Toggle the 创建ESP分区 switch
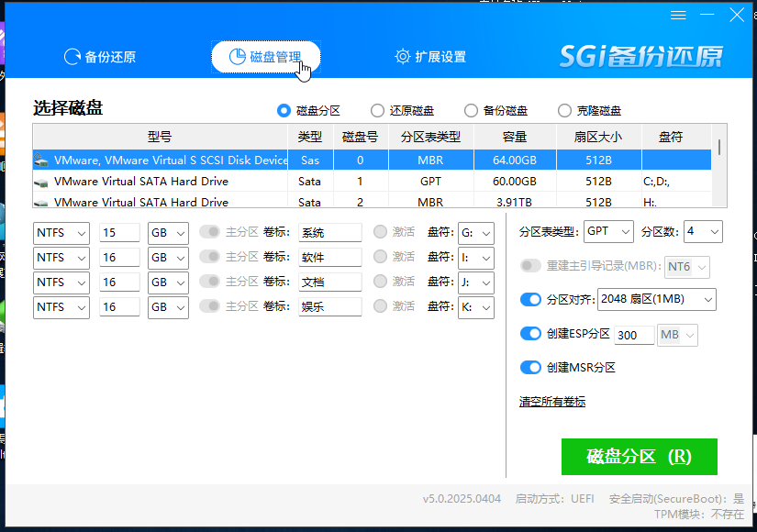This screenshot has height=532, width=757. [530, 334]
